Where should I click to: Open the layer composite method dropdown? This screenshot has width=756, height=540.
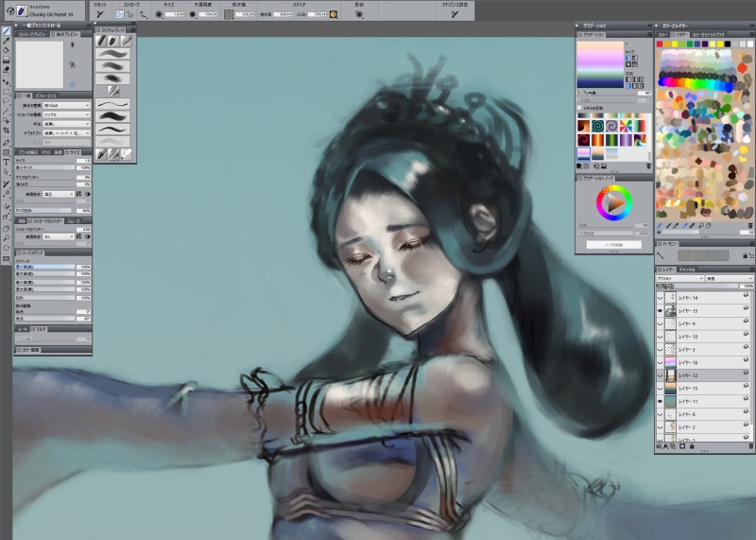680,278
